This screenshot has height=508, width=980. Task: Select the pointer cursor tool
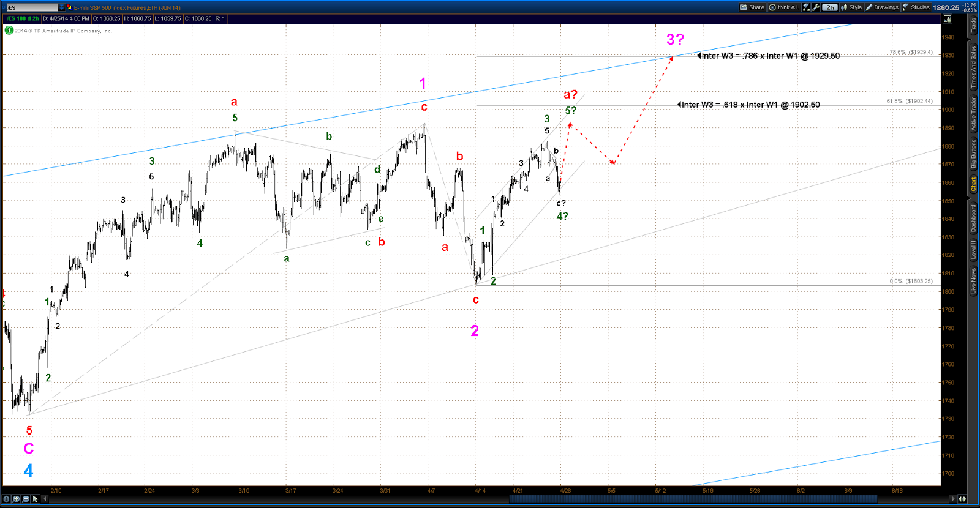(35, 499)
